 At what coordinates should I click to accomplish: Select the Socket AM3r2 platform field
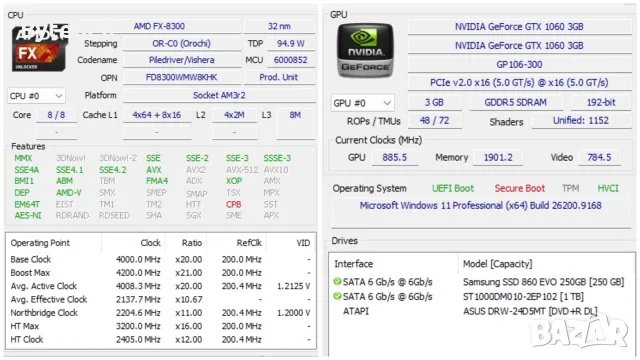pos(219,95)
